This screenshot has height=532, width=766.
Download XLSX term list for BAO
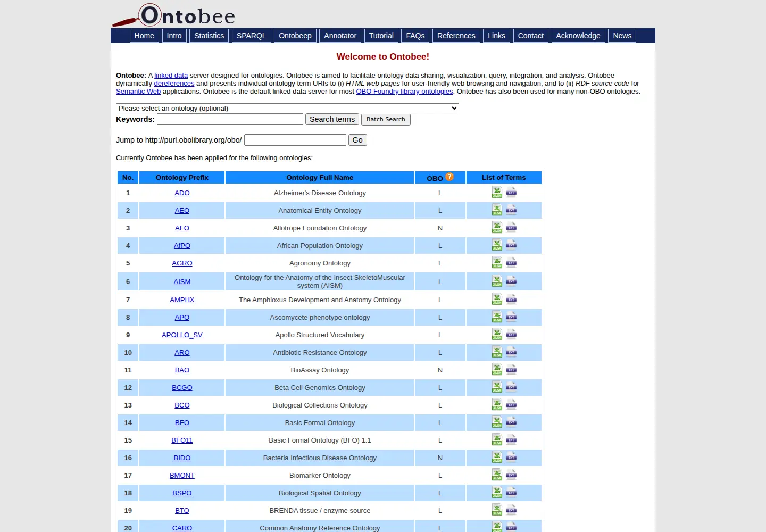(x=497, y=369)
